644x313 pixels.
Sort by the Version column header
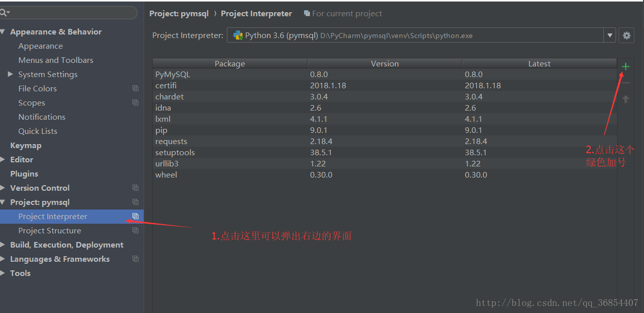click(385, 63)
